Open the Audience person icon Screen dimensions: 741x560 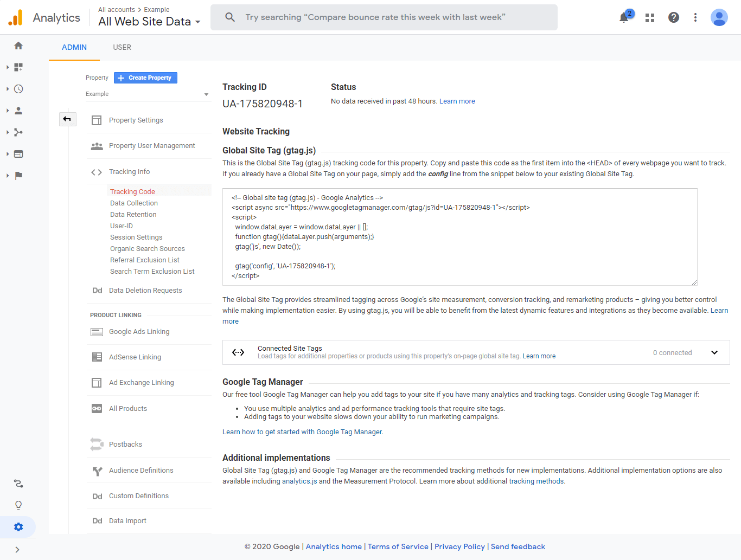[18, 111]
